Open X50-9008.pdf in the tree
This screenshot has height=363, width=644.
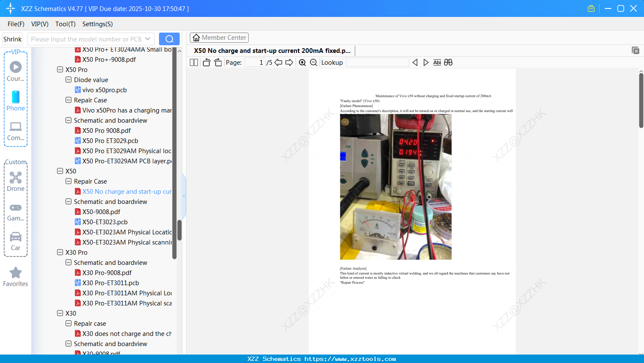[101, 212]
